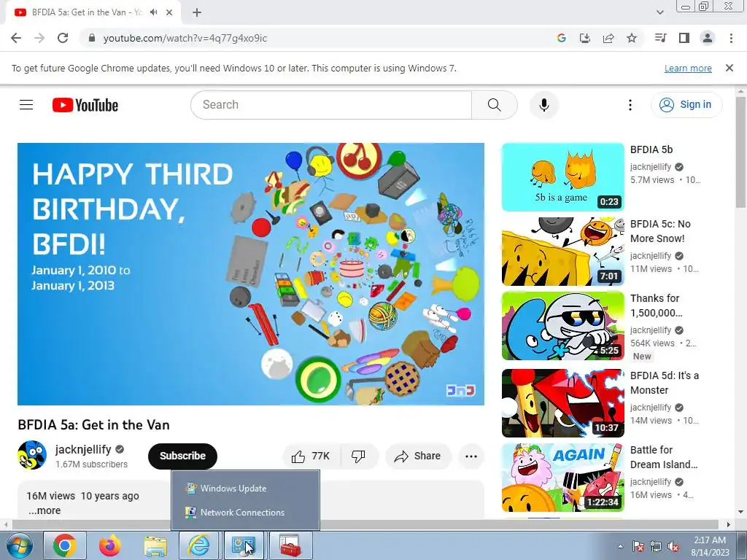The width and height of the screenshot is (747, 560).
Task: Open the Action Center flag icon
Action: point(638,546)
